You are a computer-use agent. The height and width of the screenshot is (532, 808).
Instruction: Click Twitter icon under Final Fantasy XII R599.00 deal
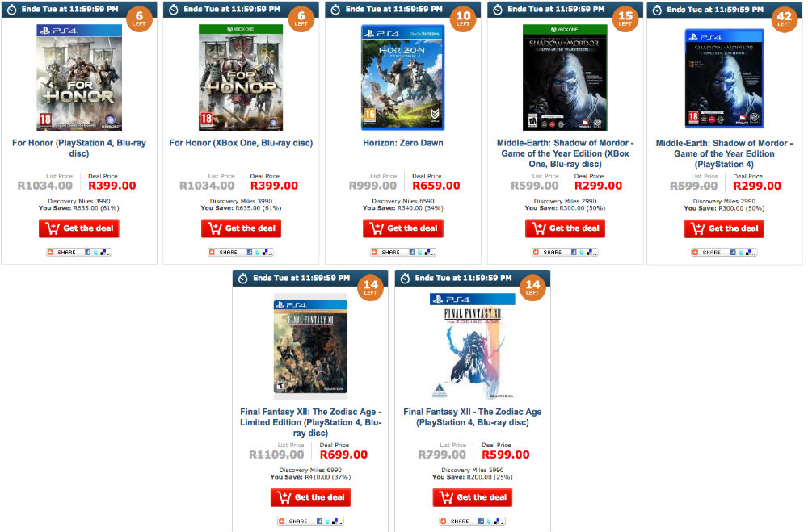tap(489, 522)
